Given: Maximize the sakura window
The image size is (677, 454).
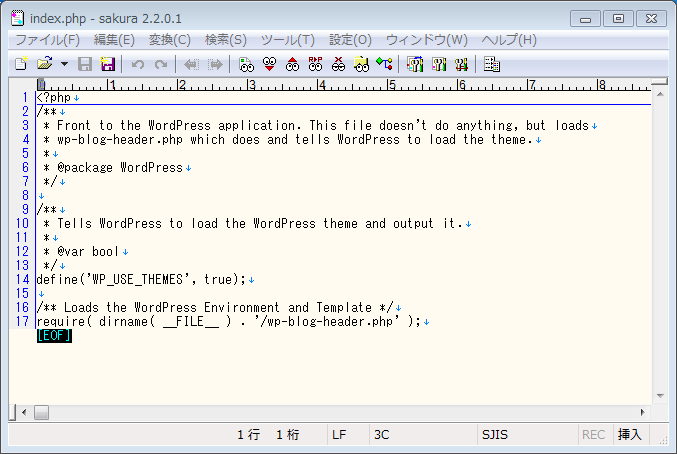Looking at the screenshot, I should tap(618, 19).
